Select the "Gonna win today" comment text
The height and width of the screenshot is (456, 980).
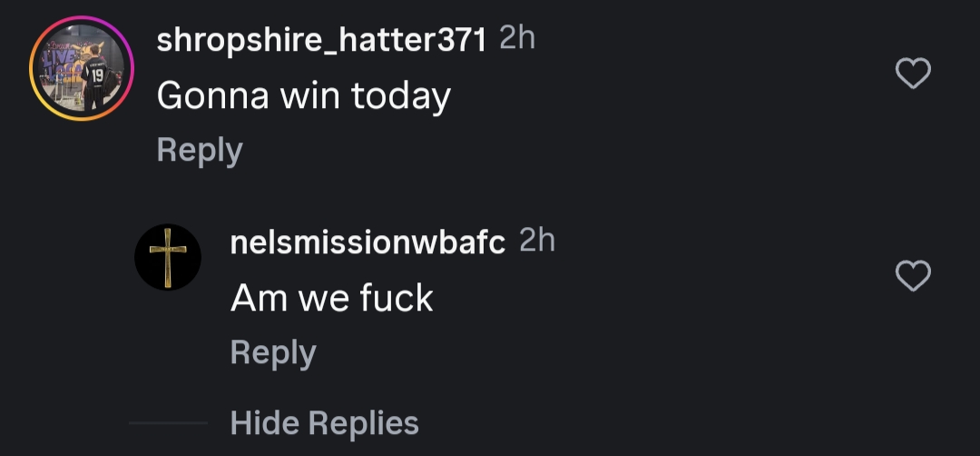click(x=303, y=95)
